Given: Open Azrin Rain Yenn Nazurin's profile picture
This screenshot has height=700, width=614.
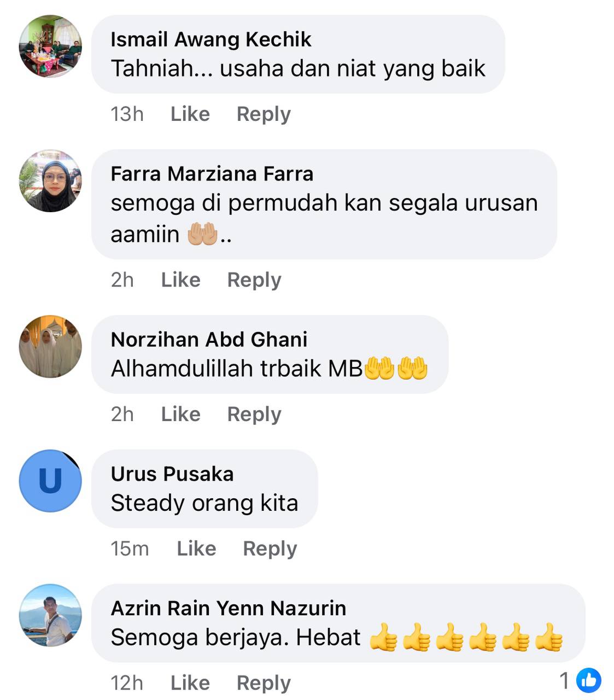Looking at the screenshot, I should (x=50, y=615).
